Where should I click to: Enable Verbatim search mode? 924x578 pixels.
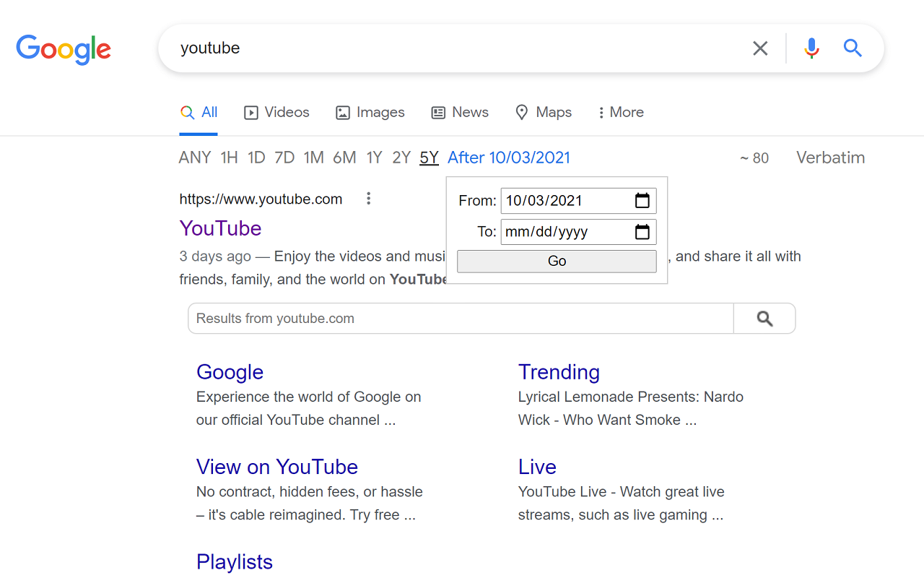pos(830,158)
